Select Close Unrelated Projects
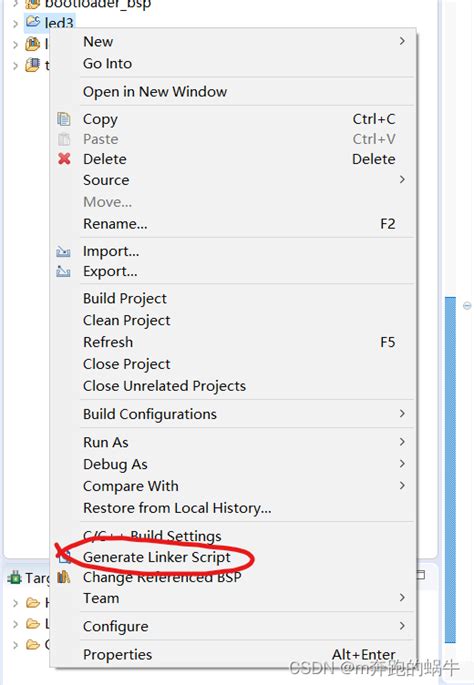Image resolution: width=474 pixels, height=685 pixels. [164, 386]
